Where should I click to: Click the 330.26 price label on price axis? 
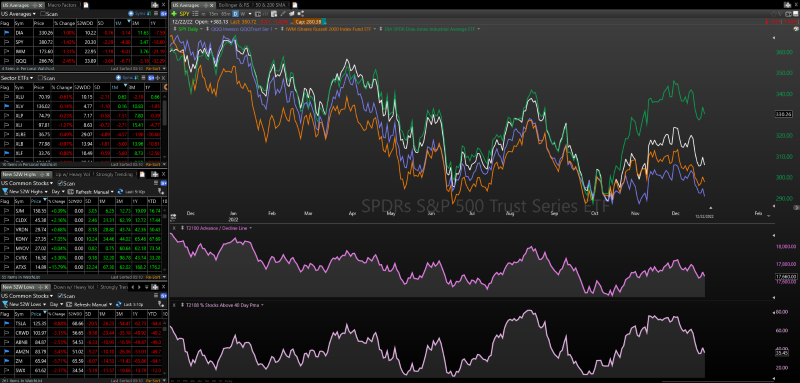[x=782, y=114]
